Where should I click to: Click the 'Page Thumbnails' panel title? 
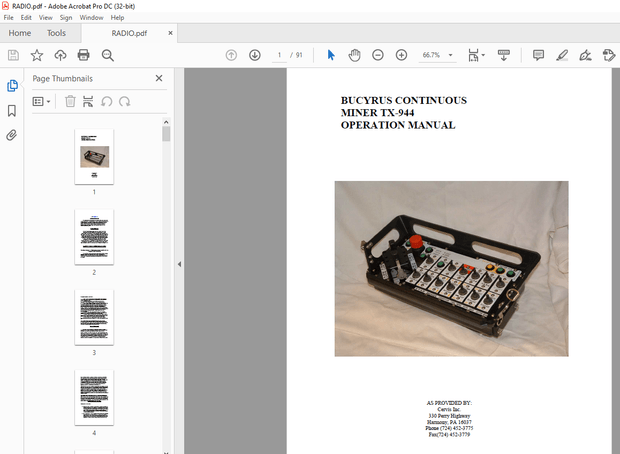(x=62, y=78)
